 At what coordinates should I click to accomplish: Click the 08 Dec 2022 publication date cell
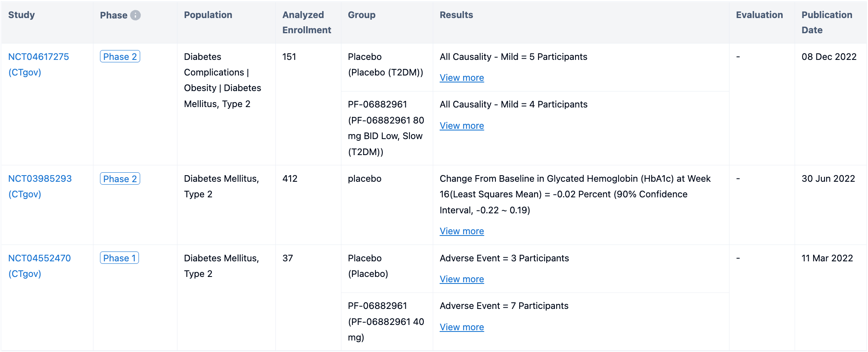click(829, 57)
